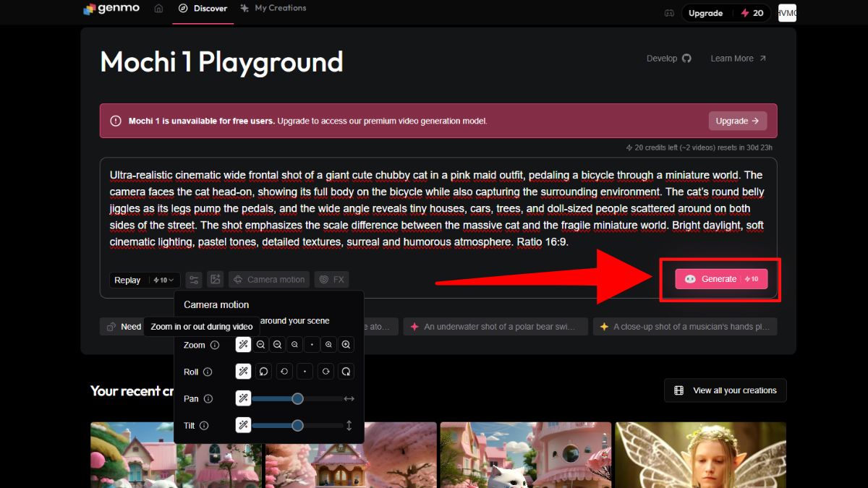
Task: Select the no-roll dot option
Action: pyautogui.click(x=305, y=372)
